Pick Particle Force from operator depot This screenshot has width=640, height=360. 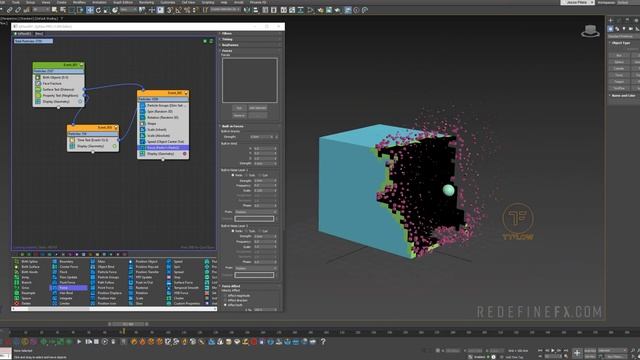pos(104,272)
